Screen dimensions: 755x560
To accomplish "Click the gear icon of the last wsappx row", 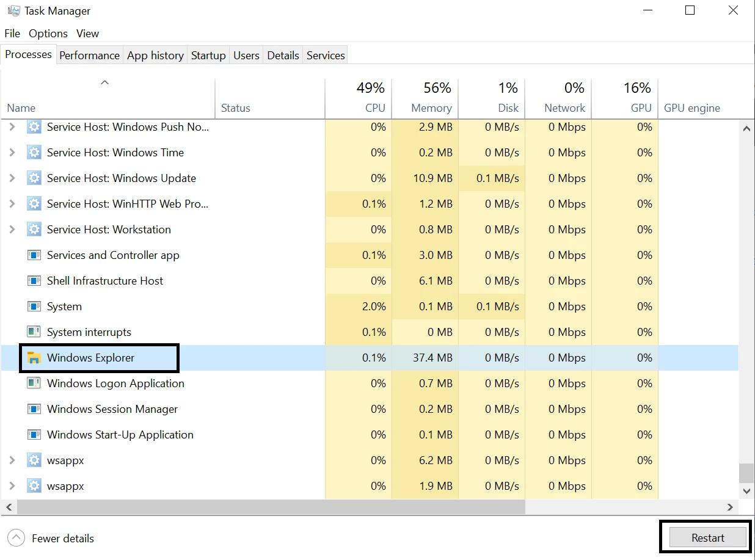I will point(34,486).
